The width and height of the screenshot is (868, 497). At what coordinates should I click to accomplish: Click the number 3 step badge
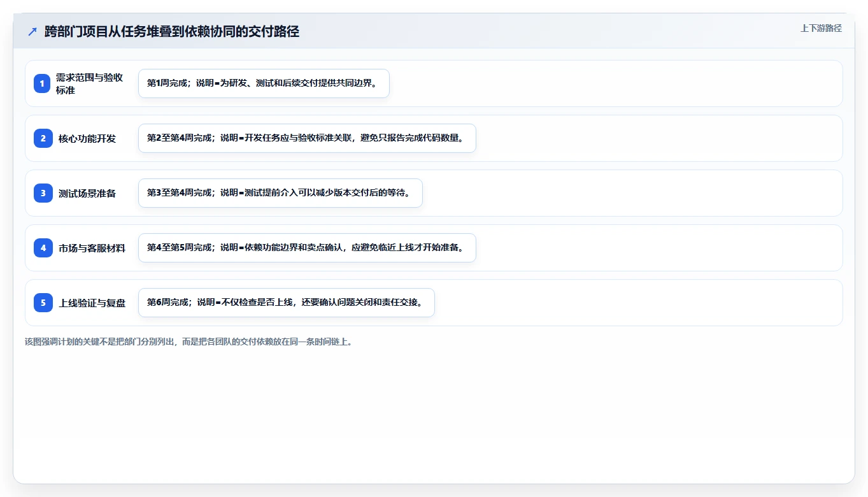coord(43,193)
